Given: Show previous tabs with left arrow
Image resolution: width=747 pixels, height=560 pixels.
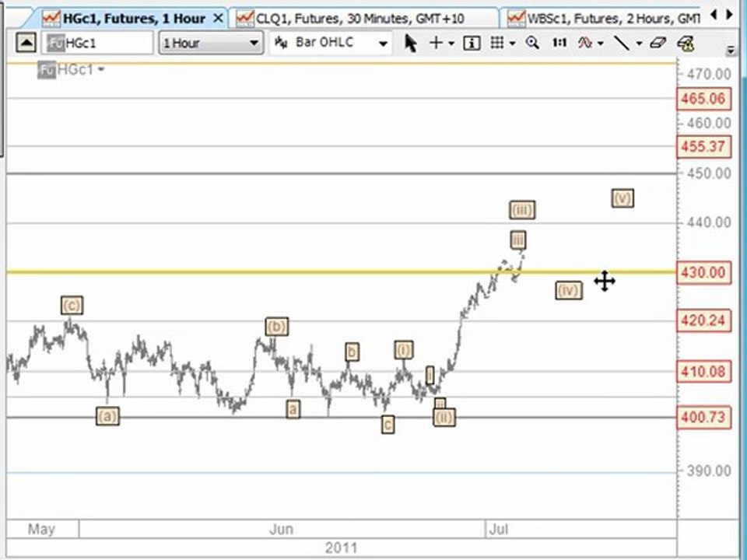Looking at the screenshot, I should [714, 15].
